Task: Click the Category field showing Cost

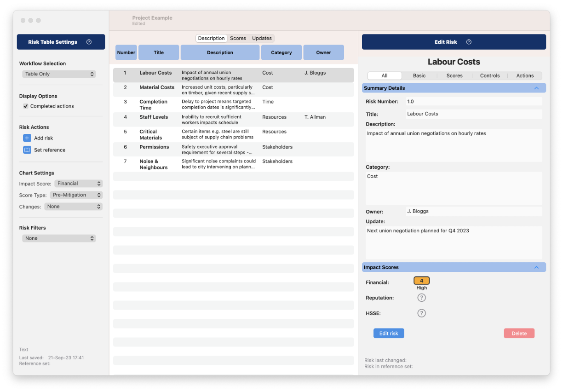Action: pos(454,188)
